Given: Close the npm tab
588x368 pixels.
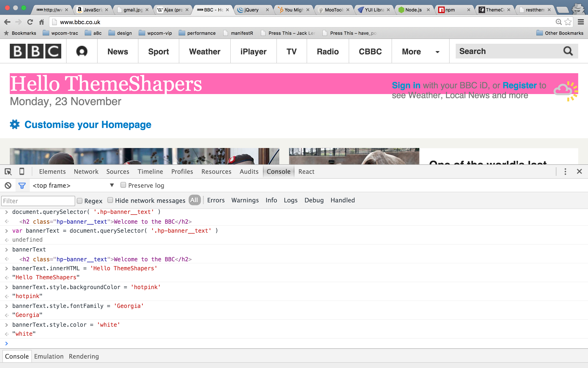Looking at the screenshot, I should point(468,10).
